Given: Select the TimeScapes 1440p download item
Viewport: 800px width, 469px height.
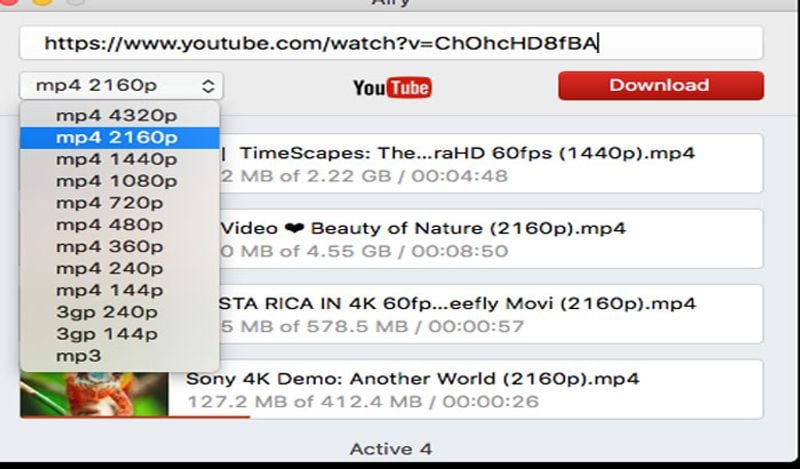Looking at the screenshot, I should (x=491, y=163).
